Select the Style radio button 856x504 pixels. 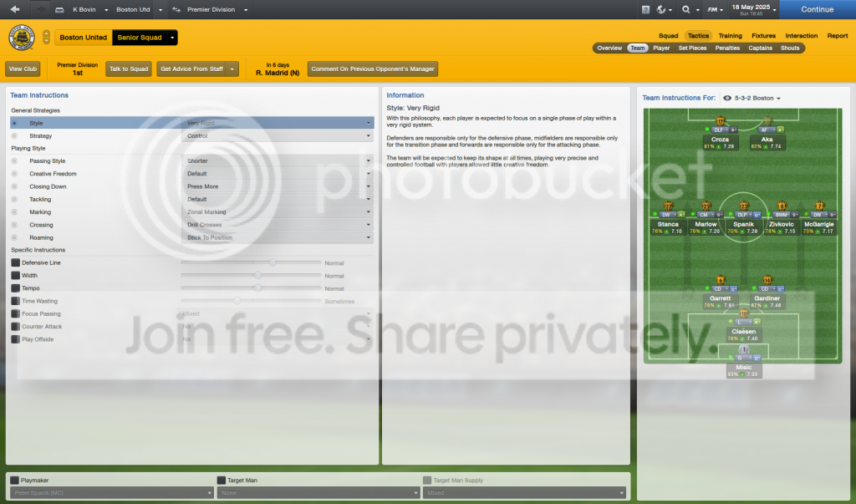[14, 124]
